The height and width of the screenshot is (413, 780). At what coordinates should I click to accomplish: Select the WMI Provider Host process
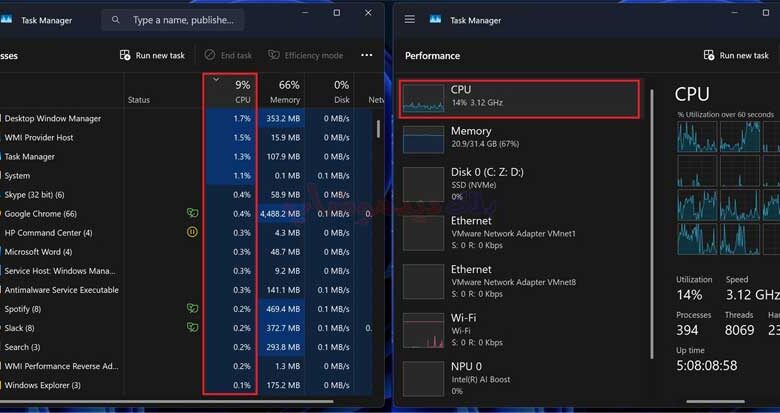(186, 137)
